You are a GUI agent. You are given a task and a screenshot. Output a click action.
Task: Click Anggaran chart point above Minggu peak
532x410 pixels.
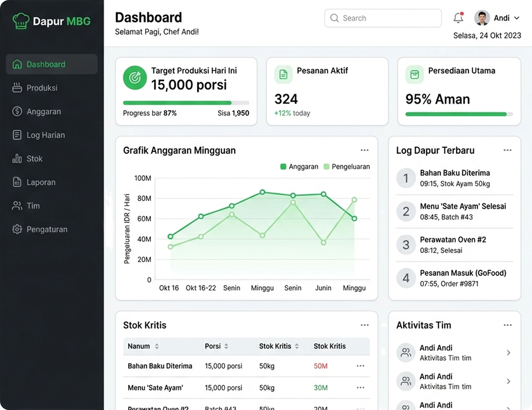[x=262, y=192]
